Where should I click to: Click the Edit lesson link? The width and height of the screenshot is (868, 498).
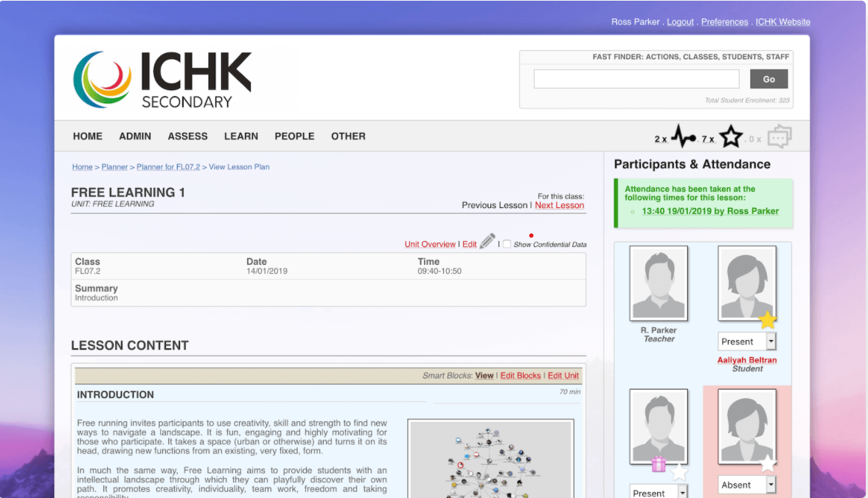pyautogui.click(x=470, y=244)
